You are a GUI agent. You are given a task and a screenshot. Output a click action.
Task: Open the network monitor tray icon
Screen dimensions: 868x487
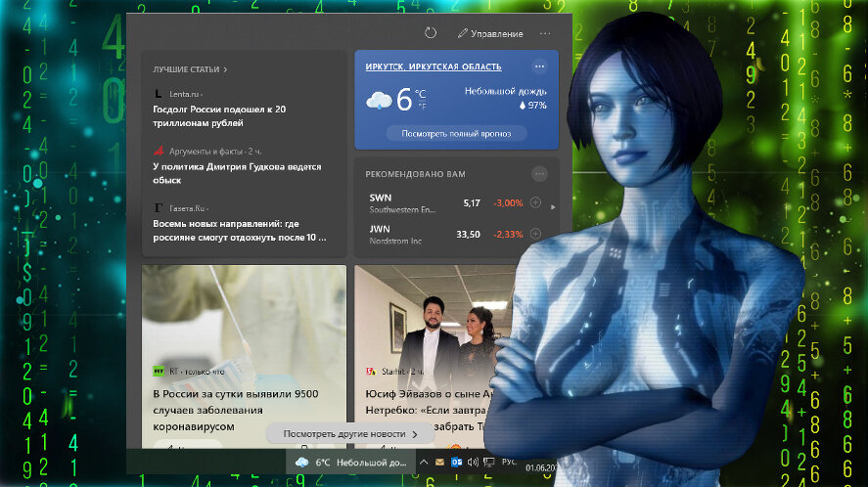(x=489, y=463)
